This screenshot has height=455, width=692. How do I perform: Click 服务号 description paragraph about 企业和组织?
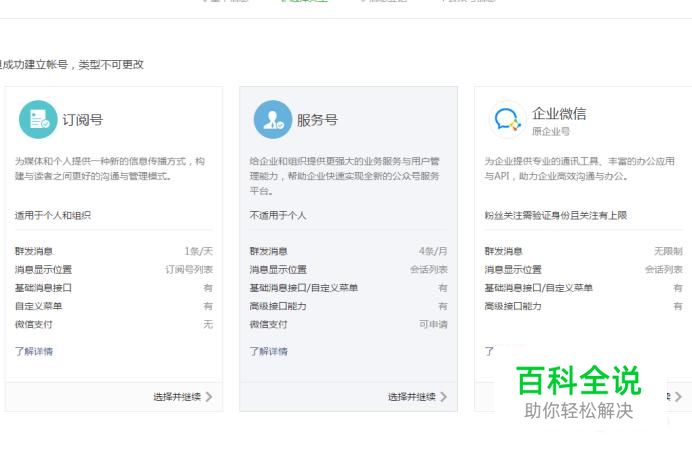coord(345,176)
